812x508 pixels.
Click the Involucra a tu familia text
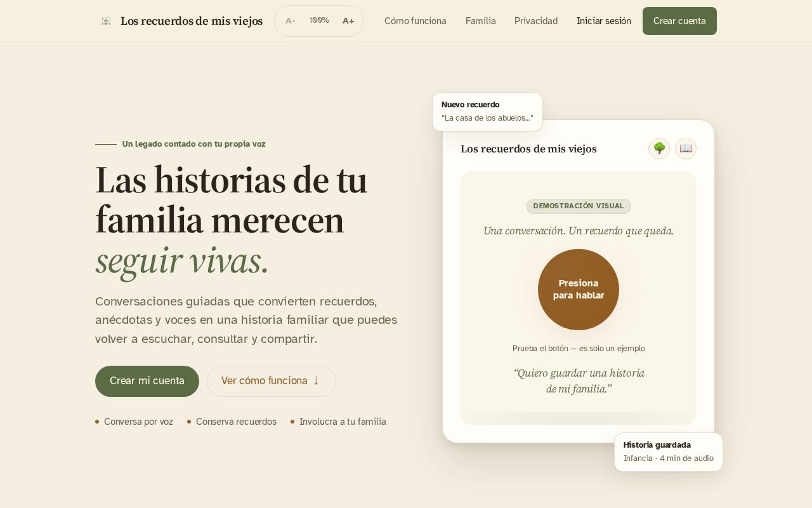(x=343, y=422)
